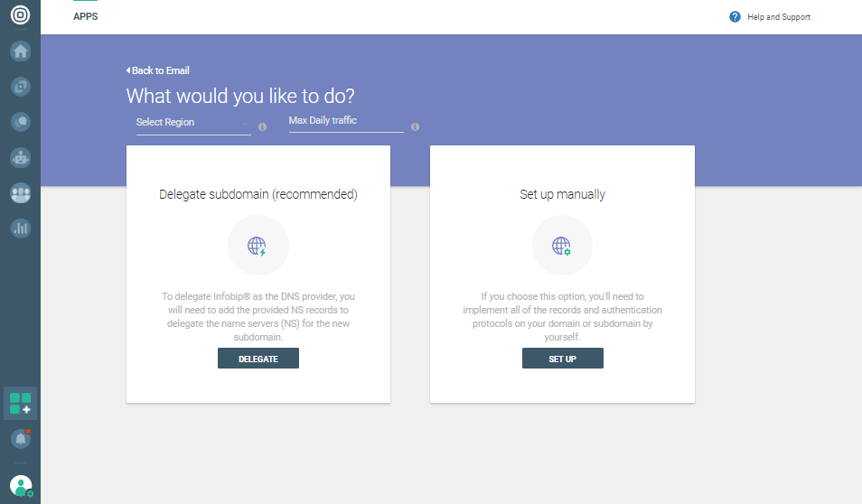The width and height of the screenshot is (862, 504).
Task: Follow the Back to Email link
Action: pyautogui.click(x=158, y=70)
